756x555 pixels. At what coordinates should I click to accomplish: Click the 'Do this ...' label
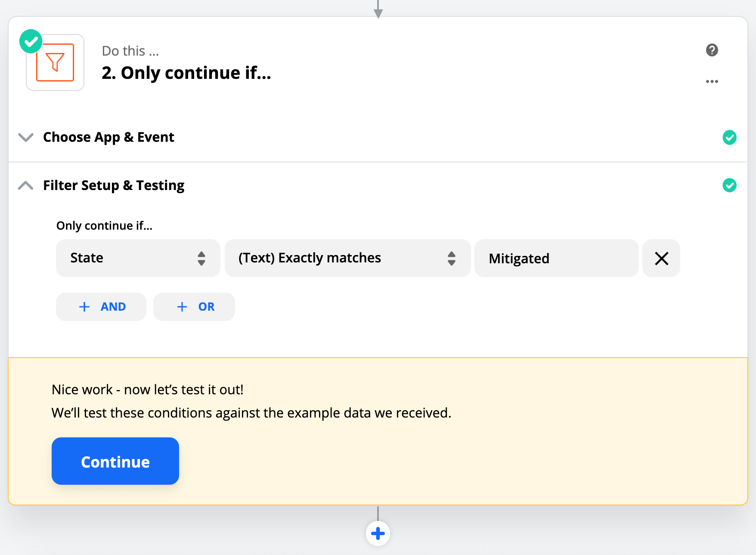click(x=130, y=51)
